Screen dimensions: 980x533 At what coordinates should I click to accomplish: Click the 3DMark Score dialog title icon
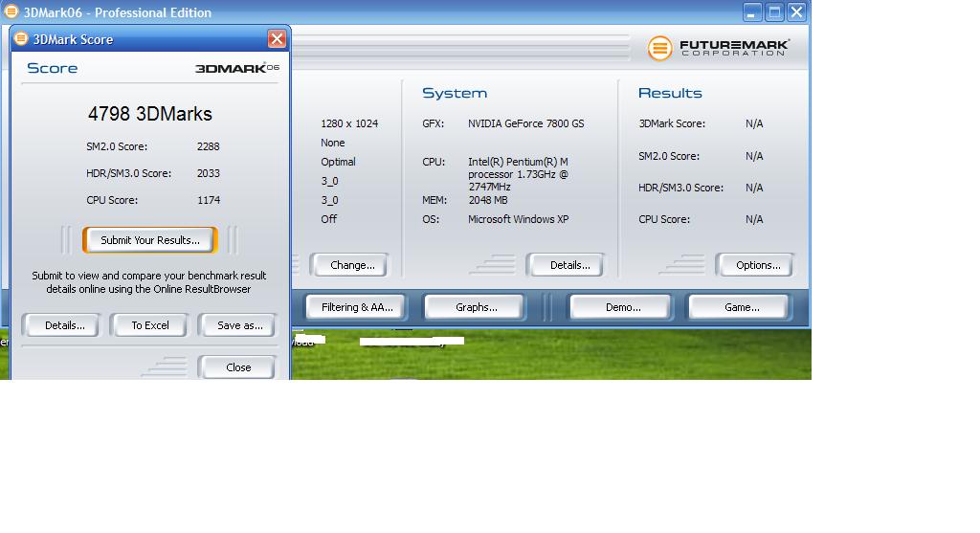(x=21, y=39)
